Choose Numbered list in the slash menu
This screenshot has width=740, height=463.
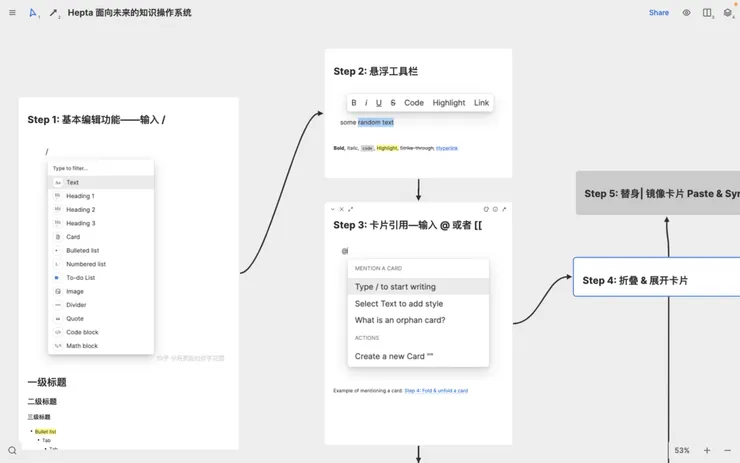(x=101, y=264)
